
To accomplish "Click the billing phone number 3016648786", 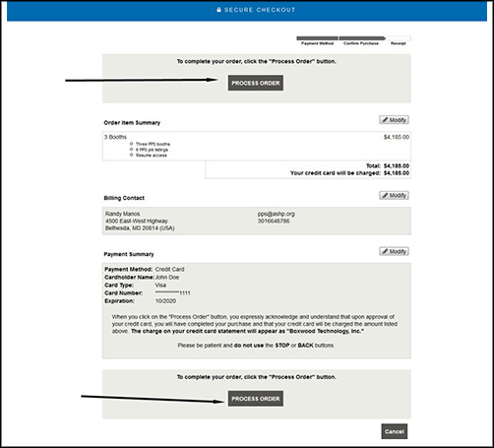I will tap(274, 222).
